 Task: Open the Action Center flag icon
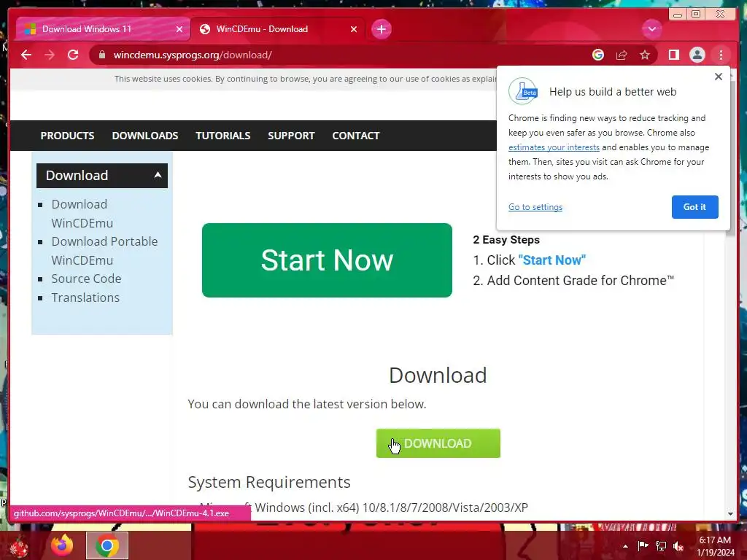coord(643,546)
